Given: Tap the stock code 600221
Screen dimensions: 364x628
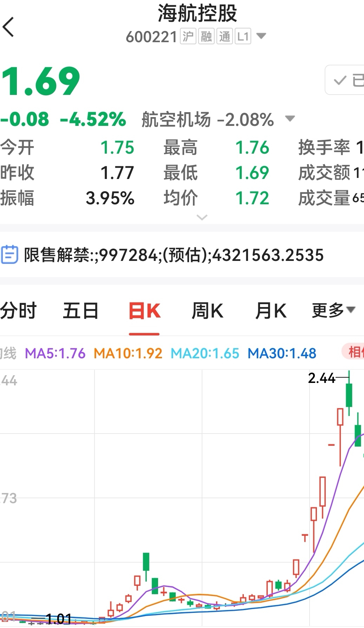Looking at the screenshot, I should [x=151, y=37].
